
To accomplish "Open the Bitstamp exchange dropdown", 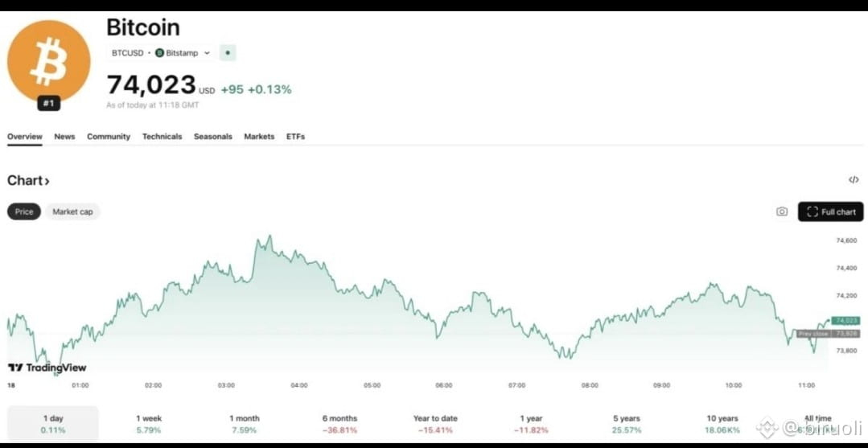I will [x=183, y=53].
